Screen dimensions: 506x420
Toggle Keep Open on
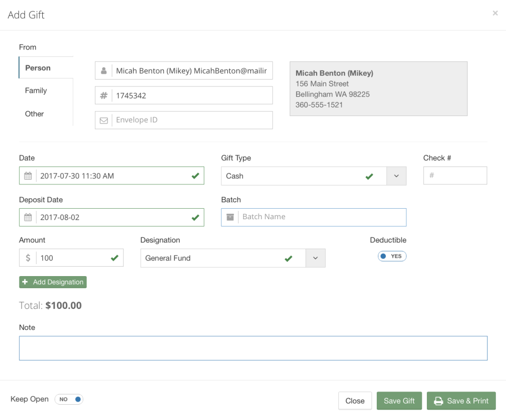(x=69, y=399)
